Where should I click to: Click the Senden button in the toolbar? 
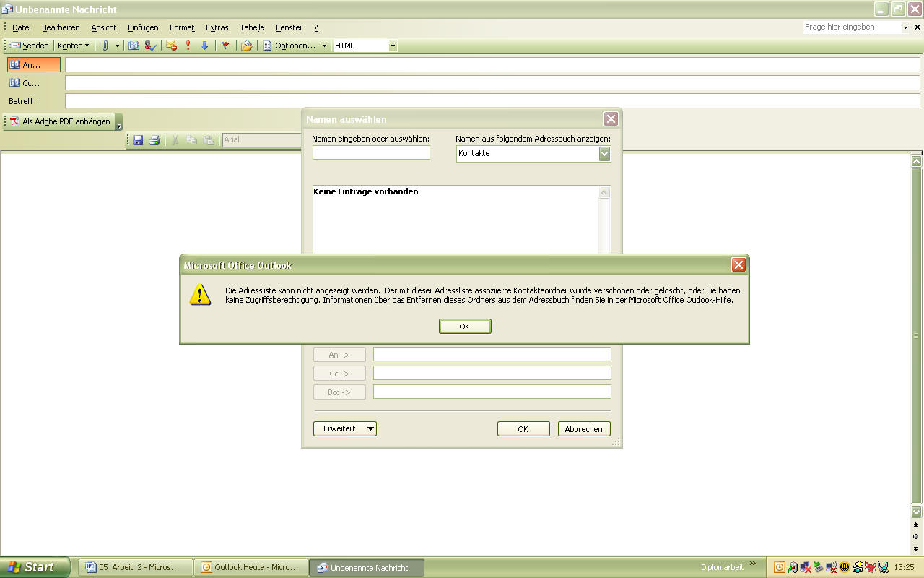pyautogui.click(x=30, y=46)
